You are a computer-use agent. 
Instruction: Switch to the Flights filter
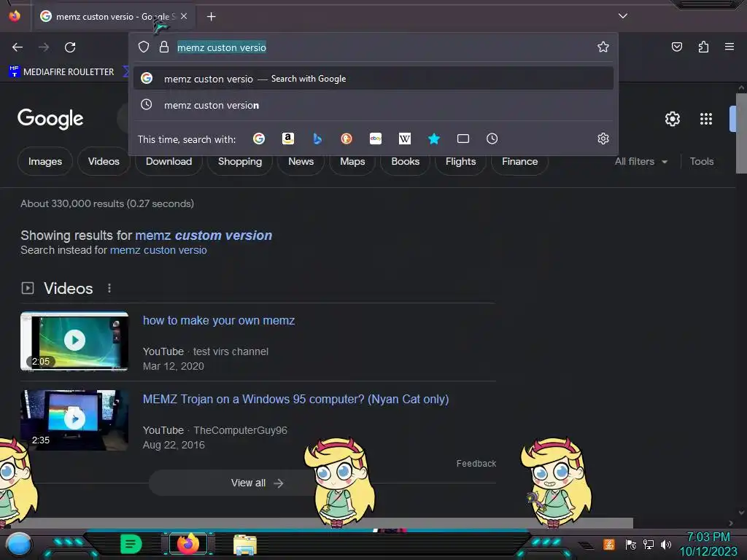[x=461, y=161]
